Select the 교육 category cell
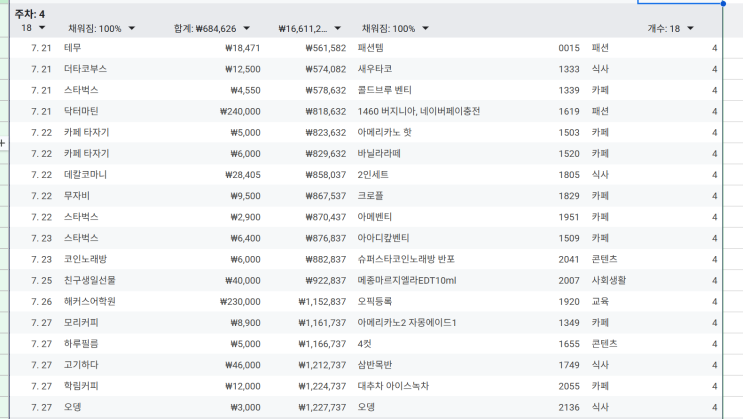The width and height of the screenshot is (743, 419). coord(600,301)
